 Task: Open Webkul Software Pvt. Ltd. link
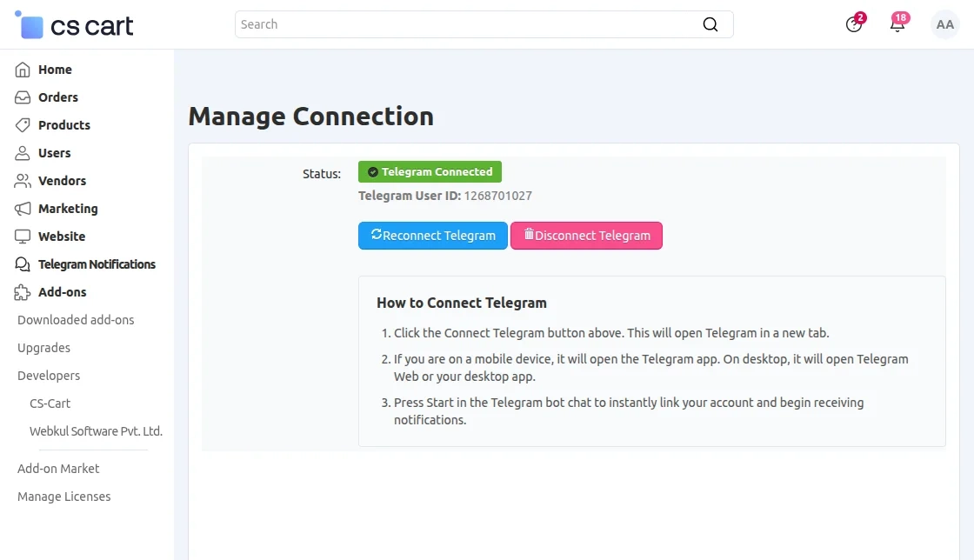click(96, 430)
